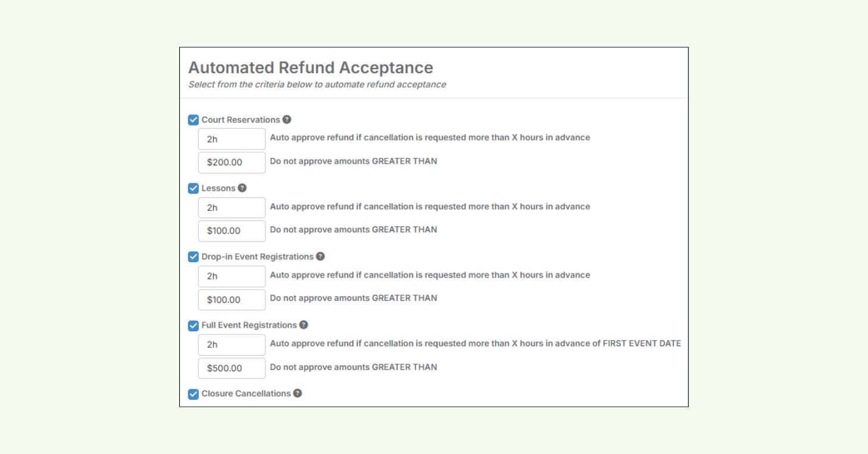Click the Court Reservations label text
Image resolution: width=868 pixels, height=454 pixels.
point(241,120)
